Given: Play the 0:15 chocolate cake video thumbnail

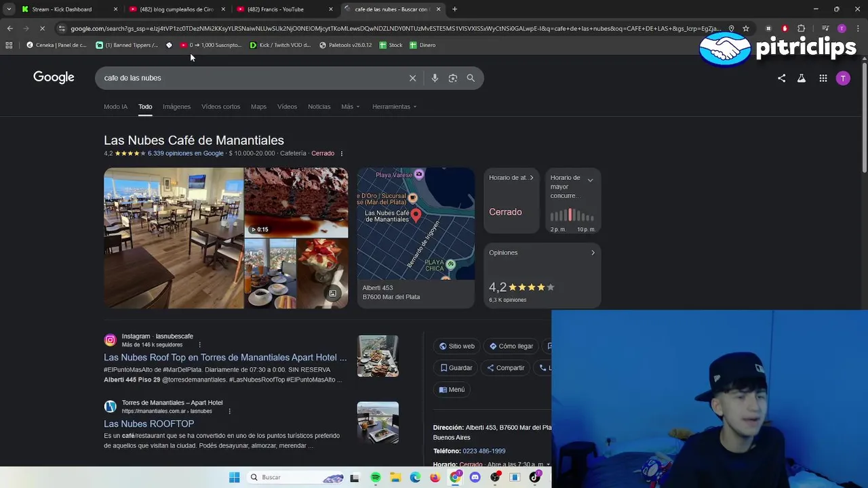Looking at the screenshot, I should click(296, 203).
